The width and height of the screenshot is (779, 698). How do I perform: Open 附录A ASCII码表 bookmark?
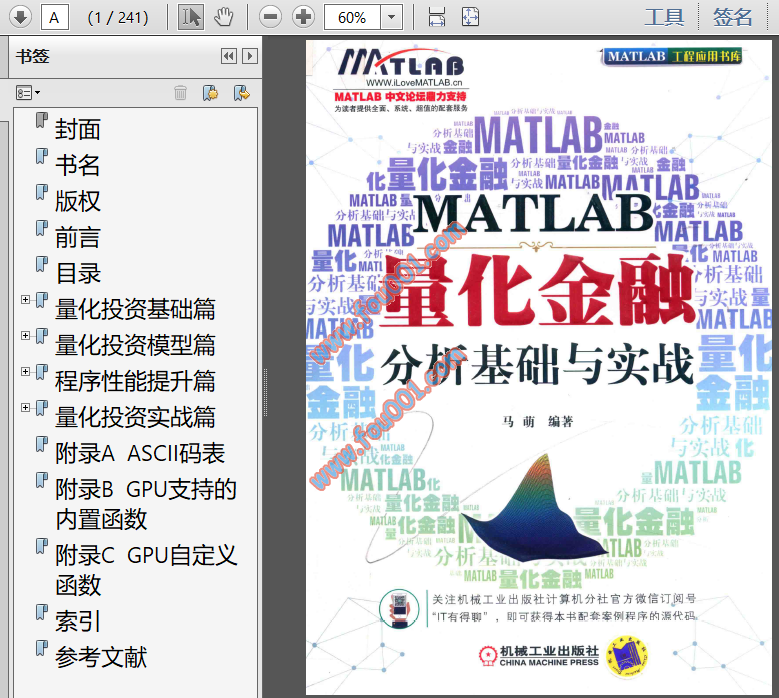(140, 453)
